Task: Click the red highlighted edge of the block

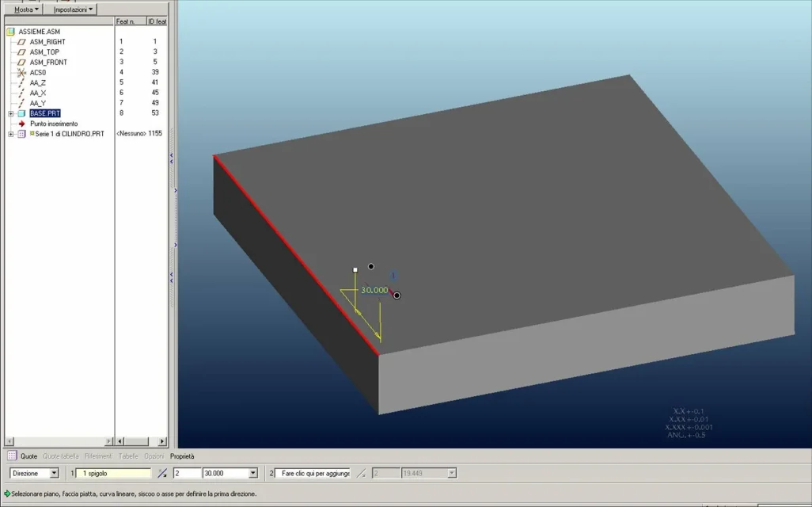Action: [296, 255]
